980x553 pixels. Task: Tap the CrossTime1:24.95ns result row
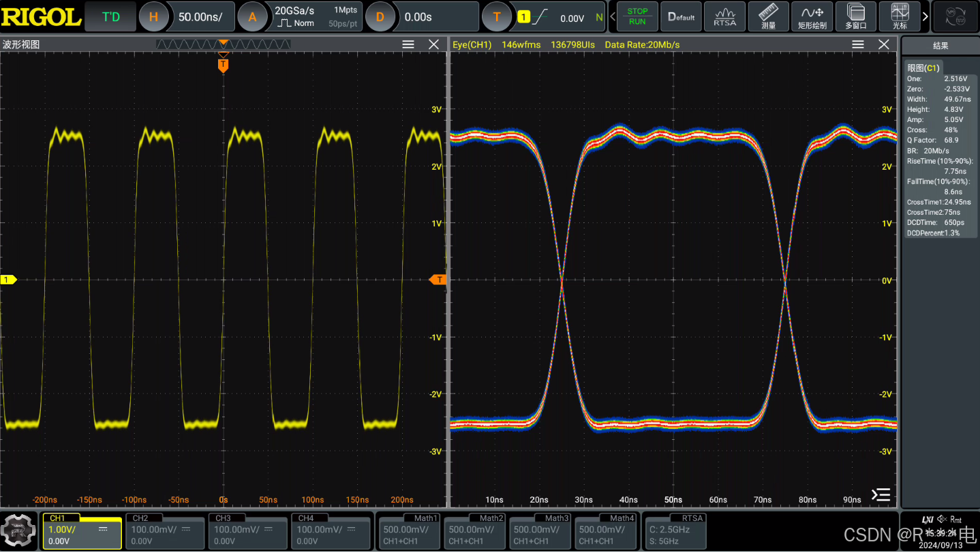coord(940,202)
